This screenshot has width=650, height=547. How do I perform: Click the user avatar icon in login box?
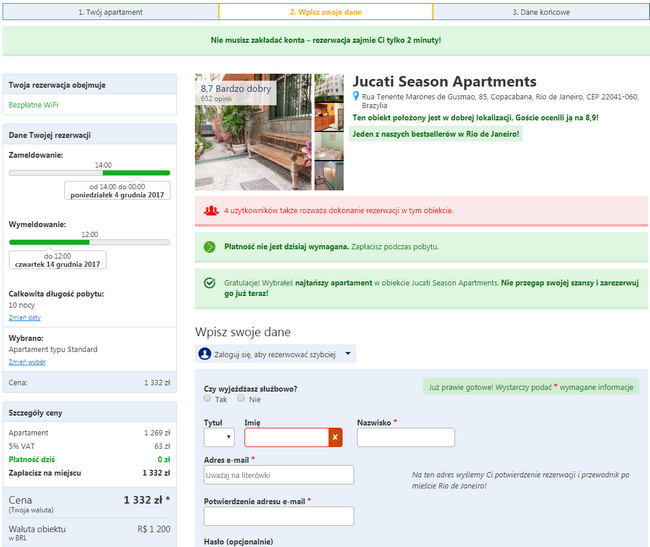click(205, 354)
